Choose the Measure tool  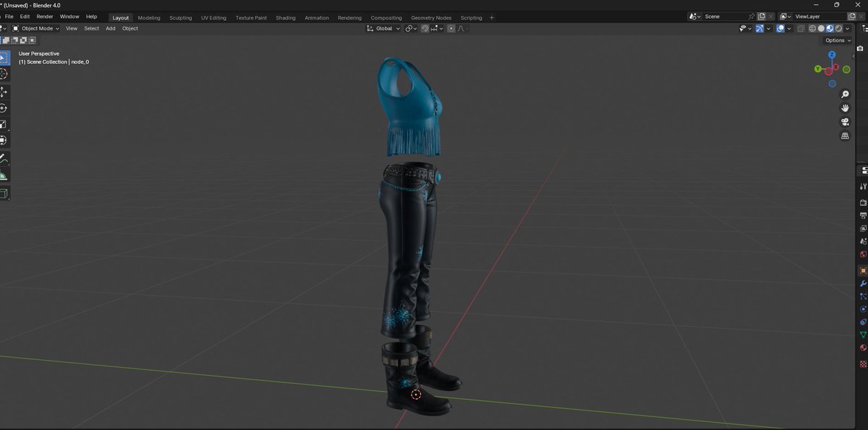click(4, 175)
